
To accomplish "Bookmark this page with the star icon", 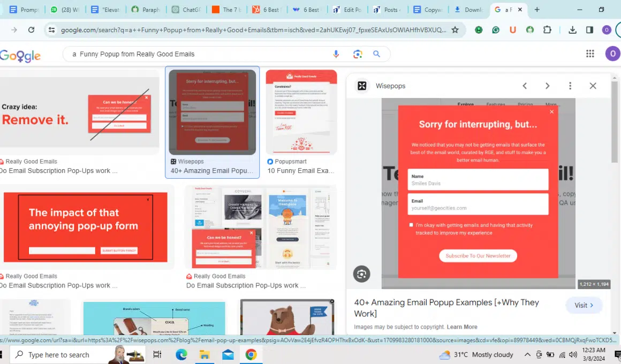I will pos(455,30).
